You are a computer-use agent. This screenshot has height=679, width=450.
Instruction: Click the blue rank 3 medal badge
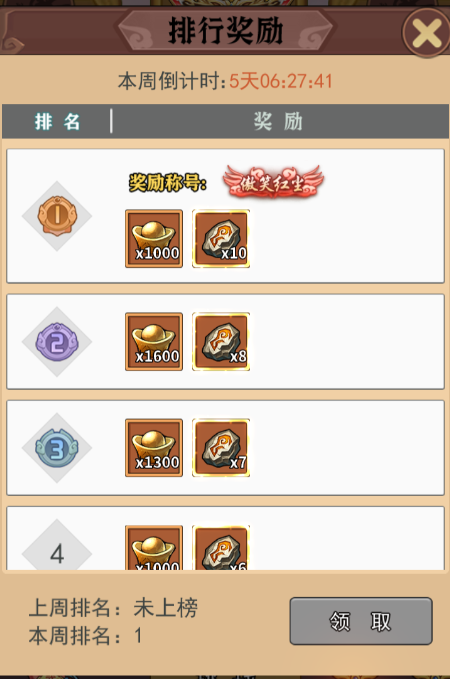click(57, 448)
